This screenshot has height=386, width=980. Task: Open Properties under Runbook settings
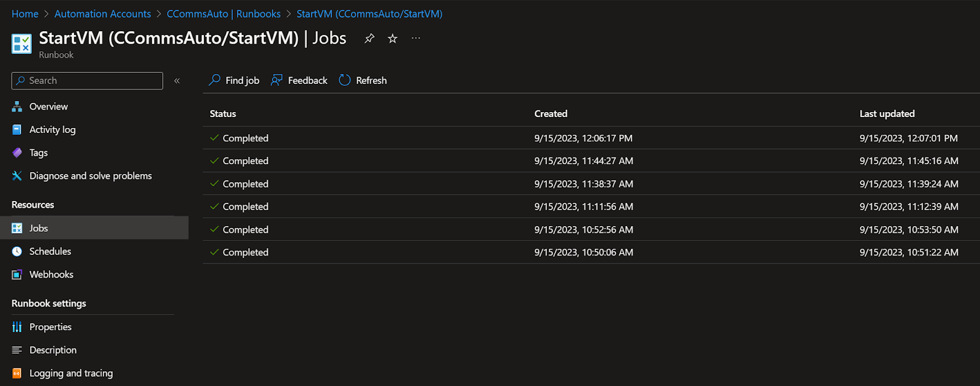pos(50,327)
